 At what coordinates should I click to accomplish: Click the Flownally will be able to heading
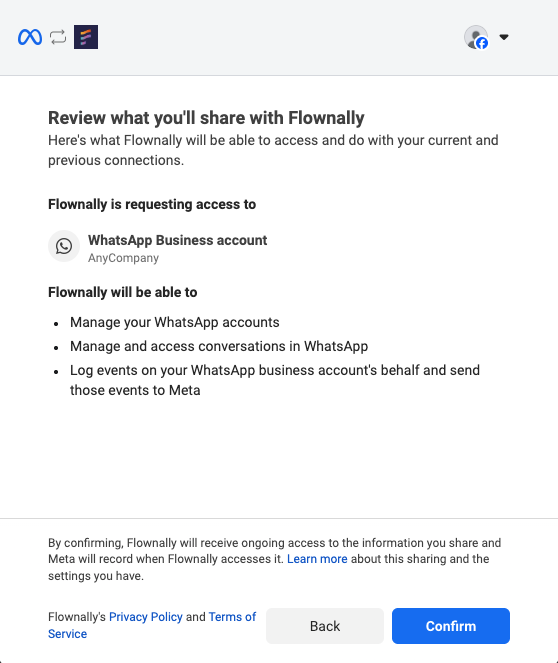coord(123,292)
